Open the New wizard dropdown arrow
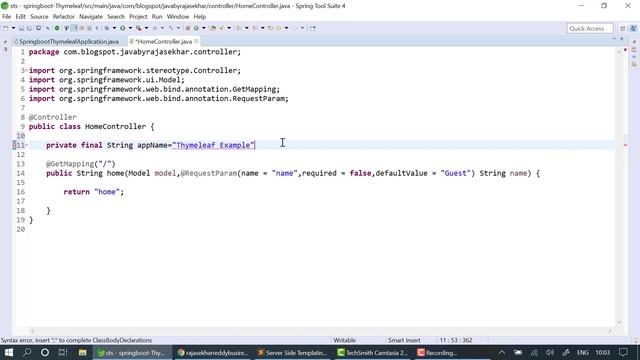Image resolution: width=640 pixels, height=360 pixels. (13, 28)
